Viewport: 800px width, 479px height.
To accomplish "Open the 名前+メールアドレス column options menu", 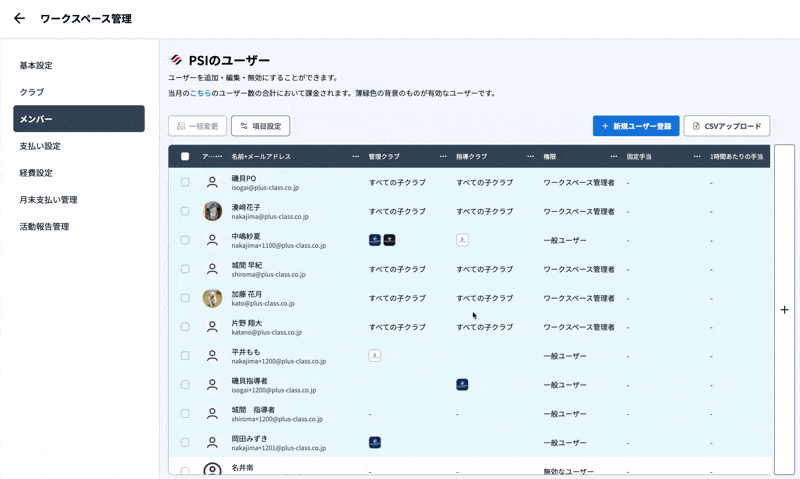I will click(355, 157).
